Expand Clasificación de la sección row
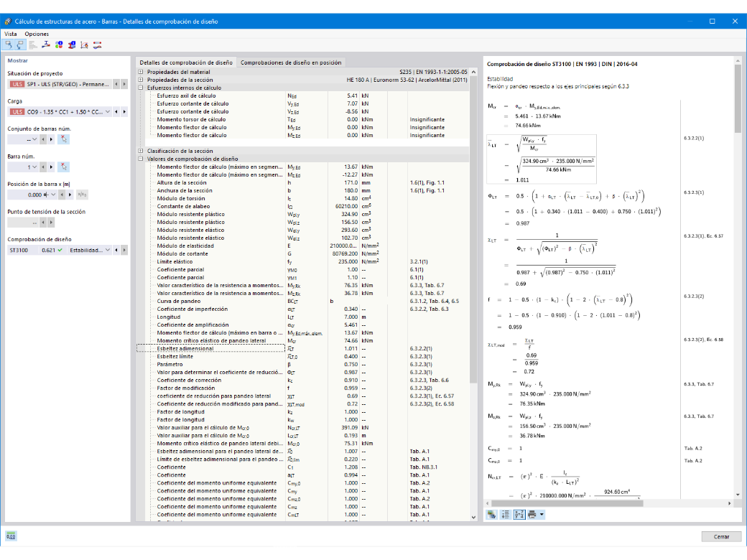747x560 pixels. (x=141, y=151)
